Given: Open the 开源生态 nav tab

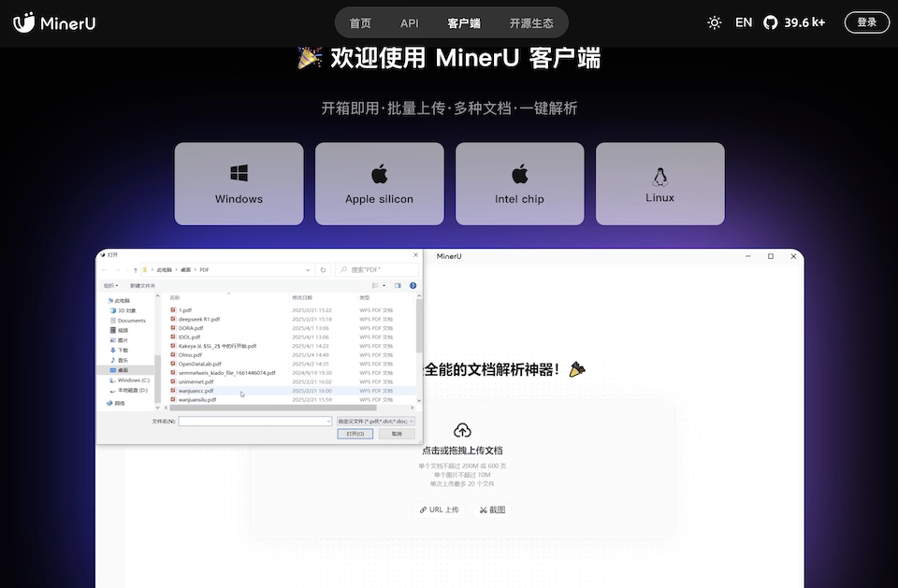Looking at the screenshot, I should 531,23.
